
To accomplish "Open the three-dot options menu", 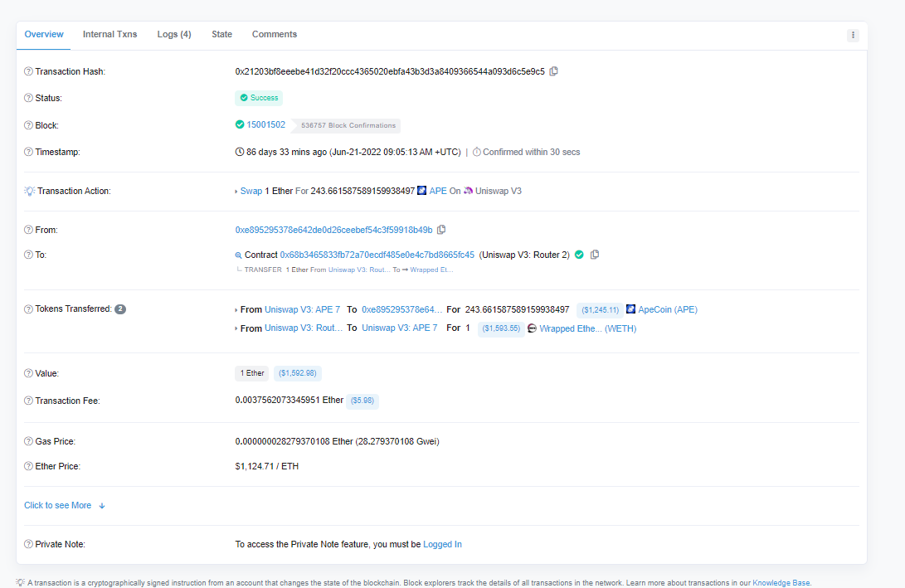I will [853, 35].
